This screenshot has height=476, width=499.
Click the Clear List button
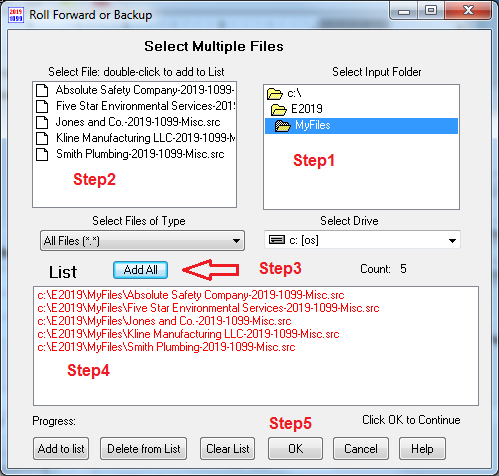tap(228, 449)
